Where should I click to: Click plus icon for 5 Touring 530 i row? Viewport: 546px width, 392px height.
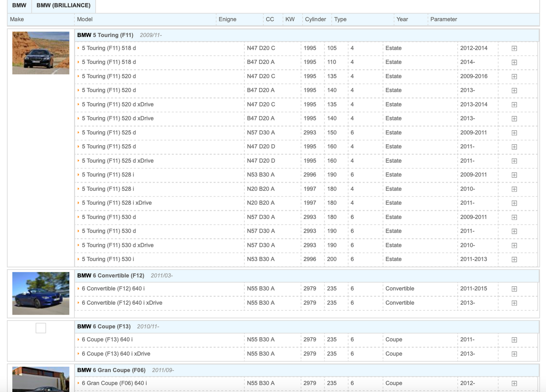pos(514,259)
